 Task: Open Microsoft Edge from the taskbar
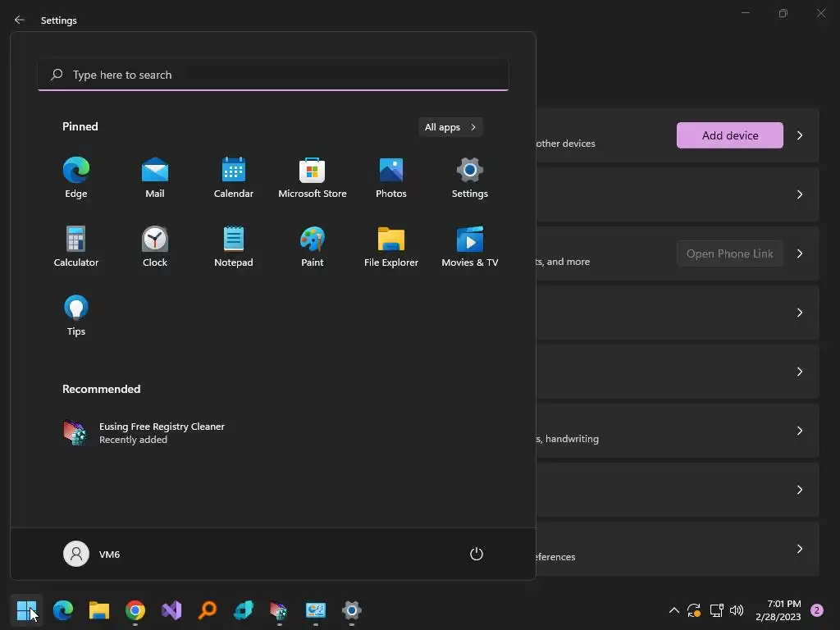click(x=62, y=610)
